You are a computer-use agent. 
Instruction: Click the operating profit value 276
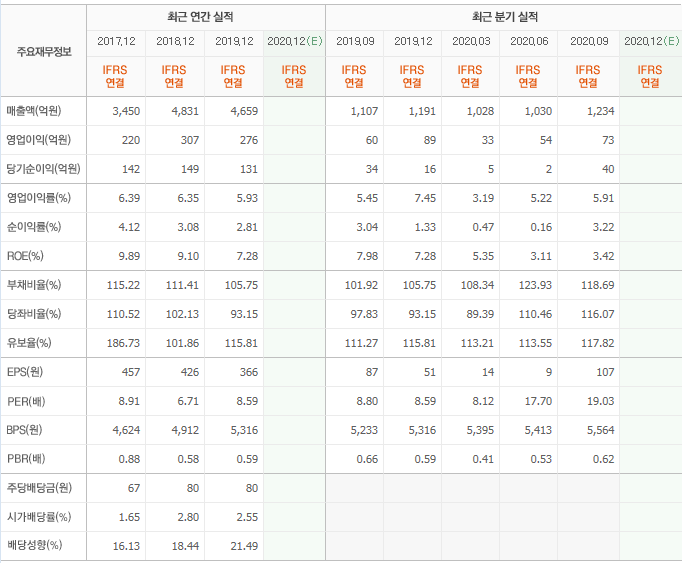(249, 140)
